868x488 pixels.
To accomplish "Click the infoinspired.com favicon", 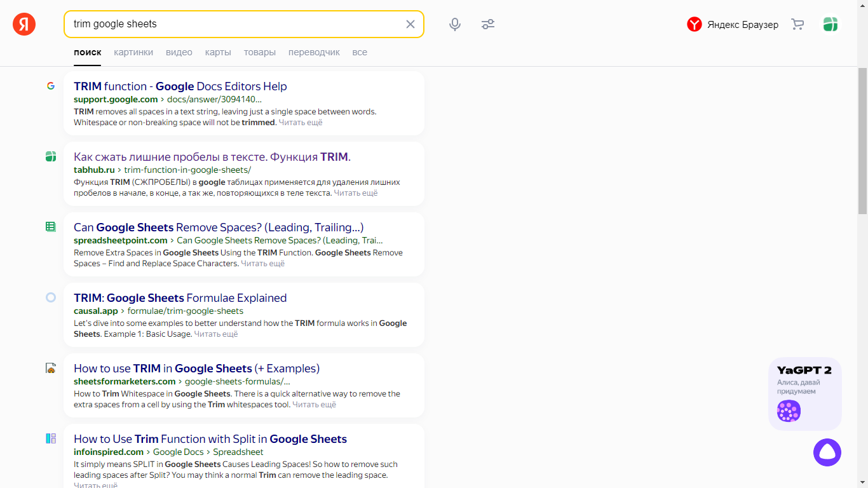I will tap(51, 438).
